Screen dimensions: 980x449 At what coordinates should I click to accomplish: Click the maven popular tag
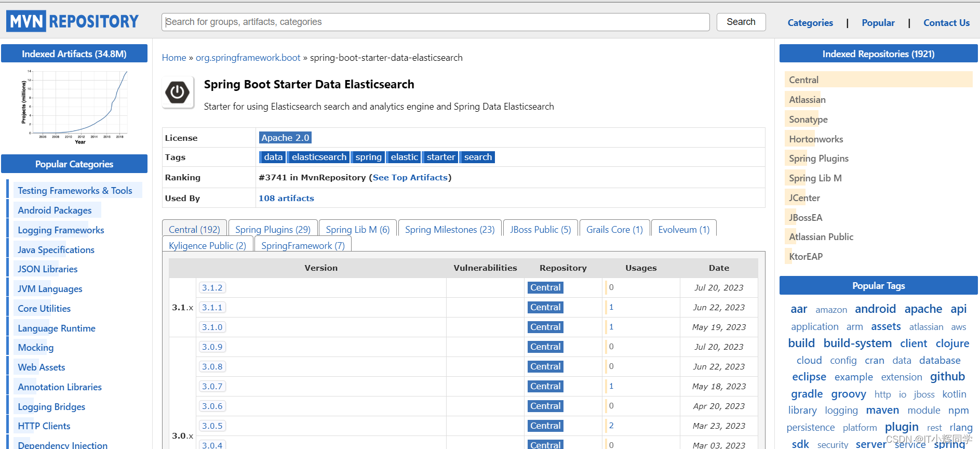[x=882, y=411]
